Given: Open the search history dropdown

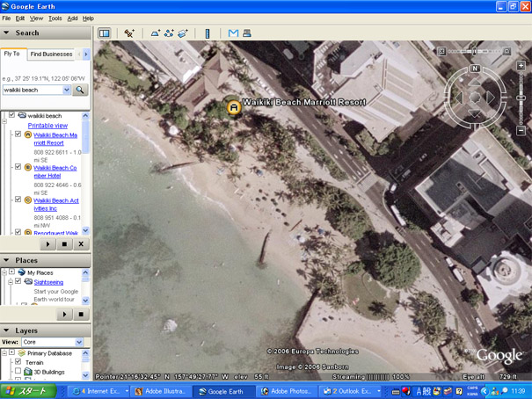Looking at the screenshot, I should pos(67,90).
